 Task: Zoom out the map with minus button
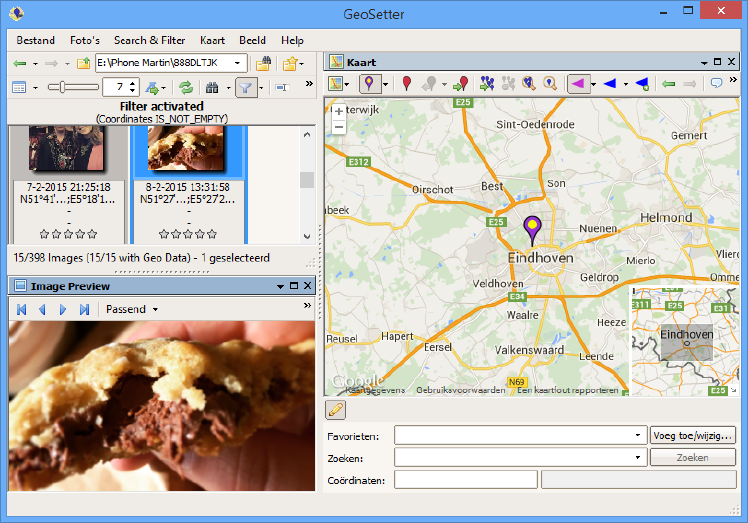(339, 126)
